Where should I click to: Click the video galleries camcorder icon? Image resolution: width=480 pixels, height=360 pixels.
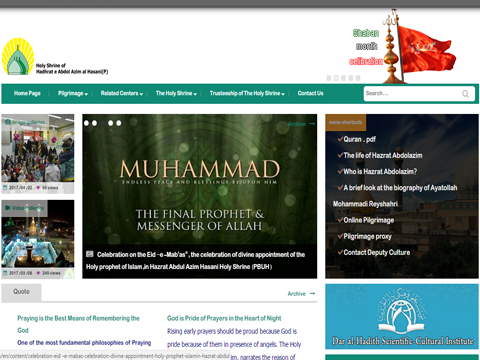[x=8, y=208]
